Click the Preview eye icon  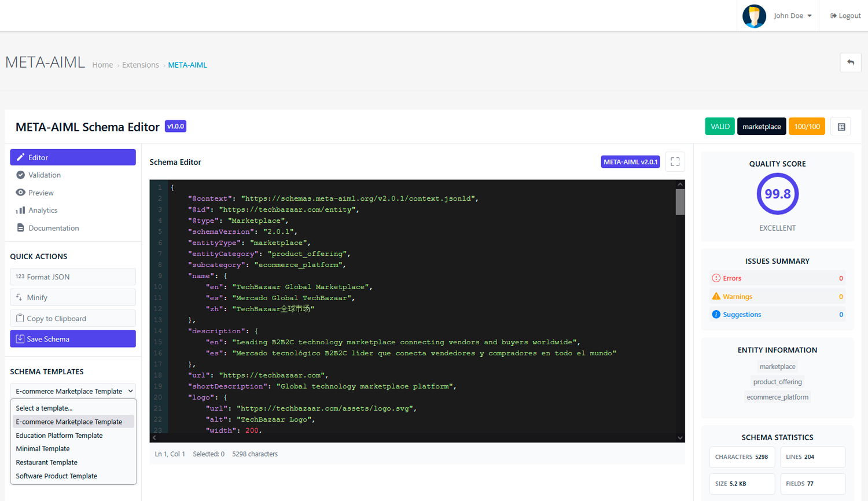[x=20, y=193]
